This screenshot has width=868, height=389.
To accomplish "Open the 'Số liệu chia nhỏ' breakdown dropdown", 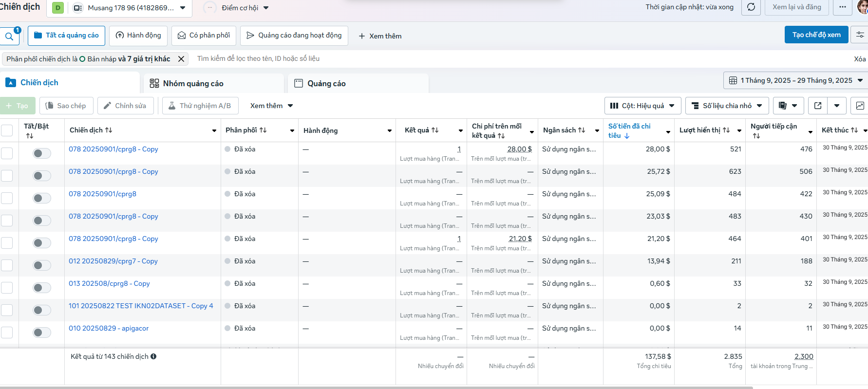I will (727, 106).
